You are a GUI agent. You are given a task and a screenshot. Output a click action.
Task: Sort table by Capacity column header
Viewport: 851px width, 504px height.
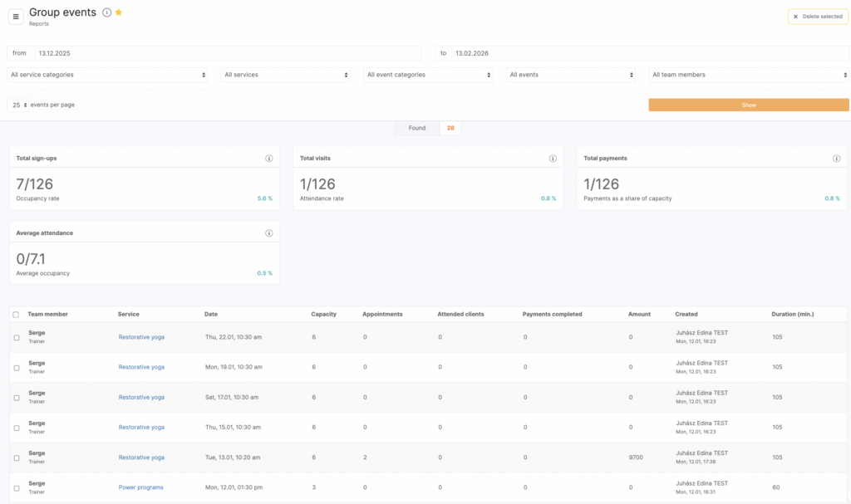(323, 315)
